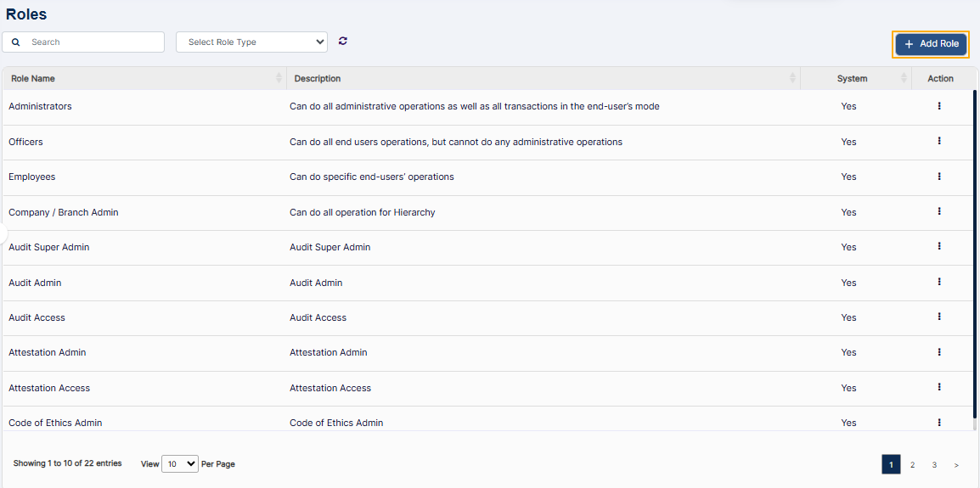Go to next page using arrow

[x=956, y=465]
